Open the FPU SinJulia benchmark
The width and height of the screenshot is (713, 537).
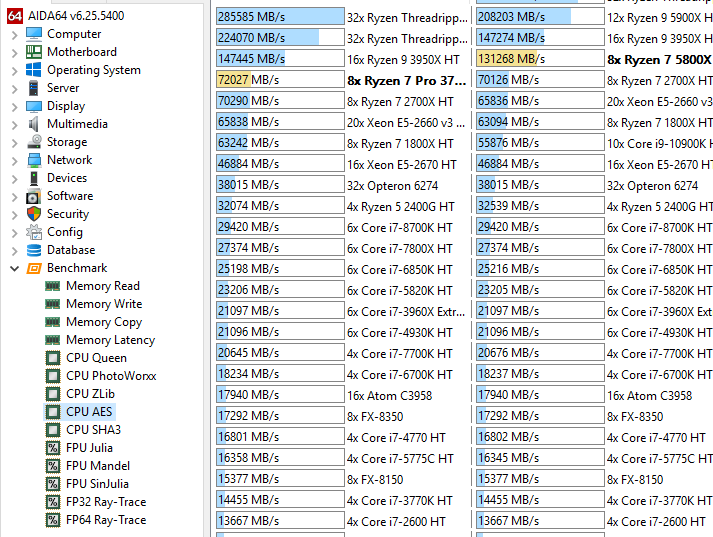pyautogui.click(x=97, y=484)
